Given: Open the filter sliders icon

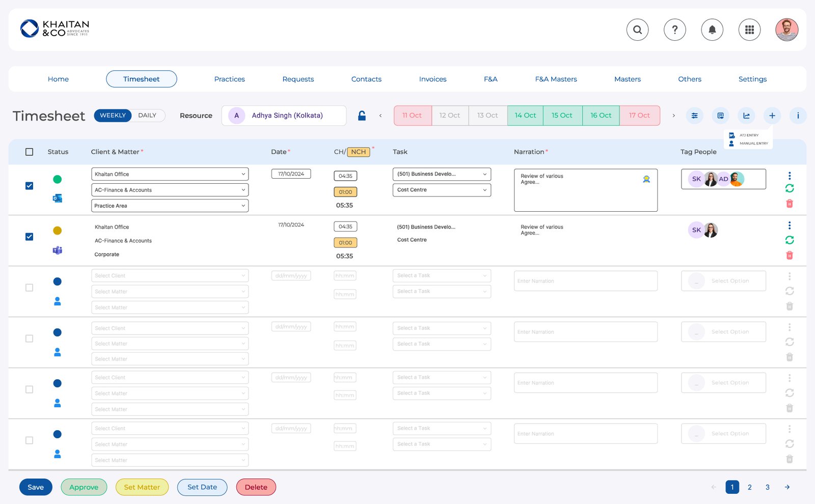Looking at the screenshot, I should [694, 116].
